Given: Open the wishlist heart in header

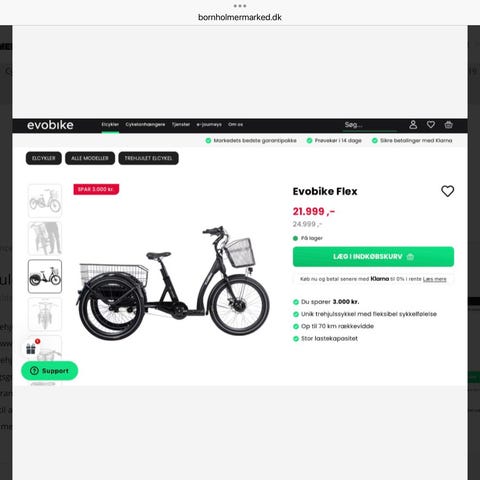Looking at the screenshot, I should [431, 125].
